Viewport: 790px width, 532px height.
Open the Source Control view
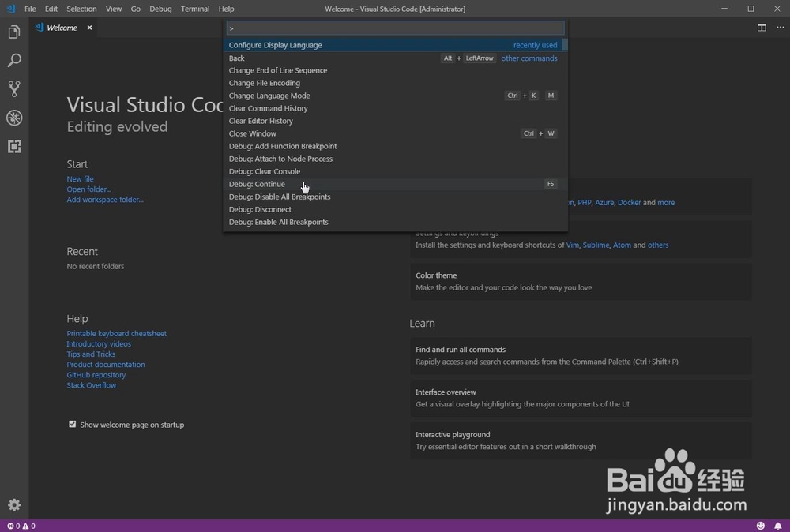[x=14, y=89]
